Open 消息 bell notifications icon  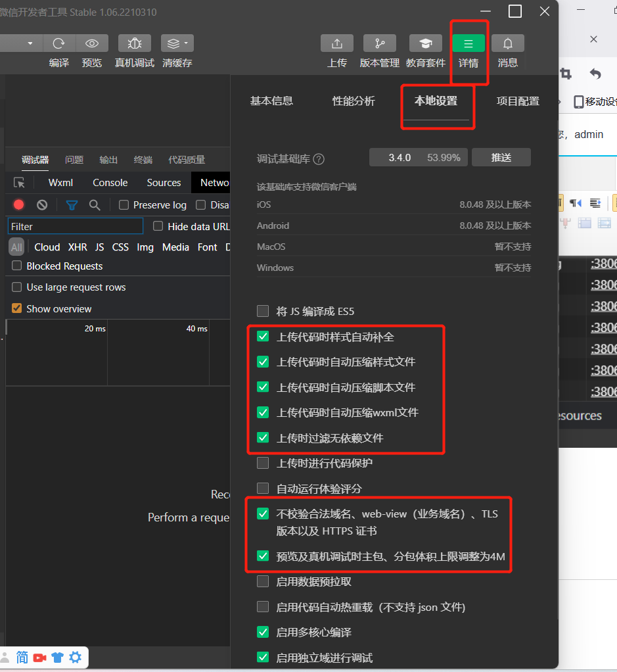coord(508,43)
